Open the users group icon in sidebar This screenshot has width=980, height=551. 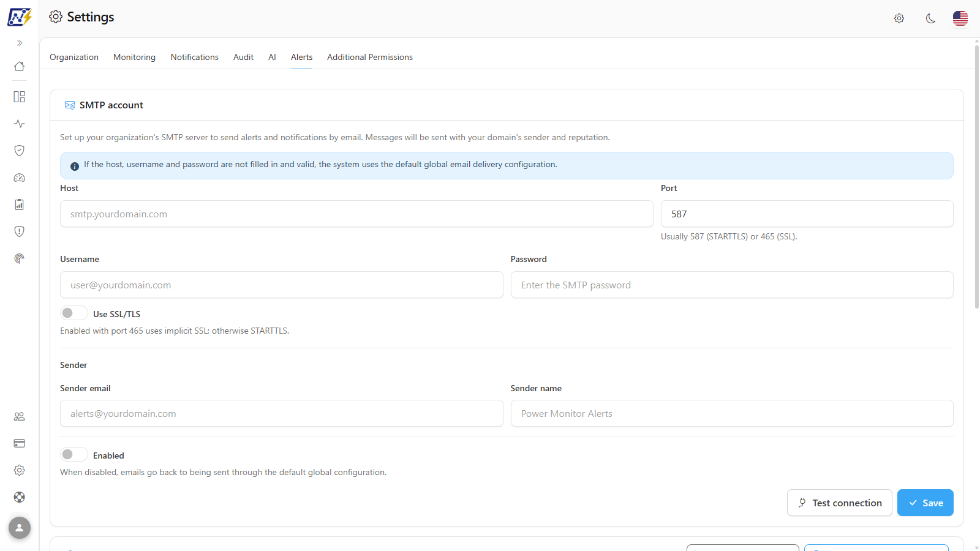[x=20, y=416]
